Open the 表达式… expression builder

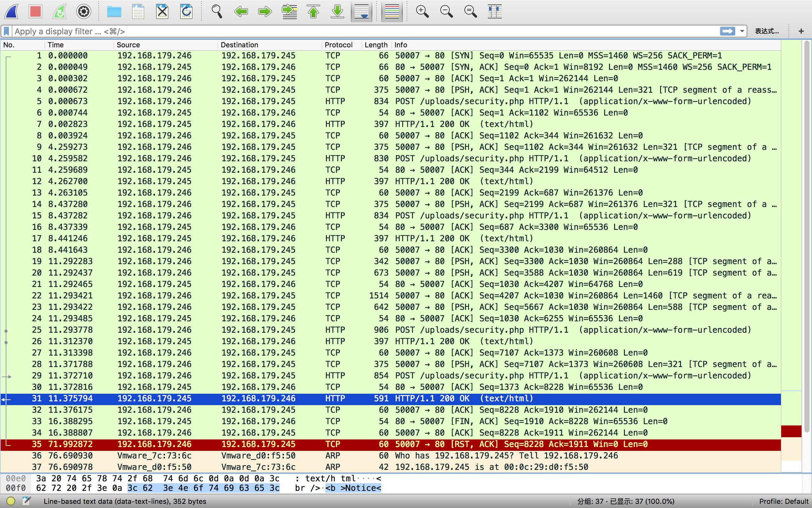(767, 31)
